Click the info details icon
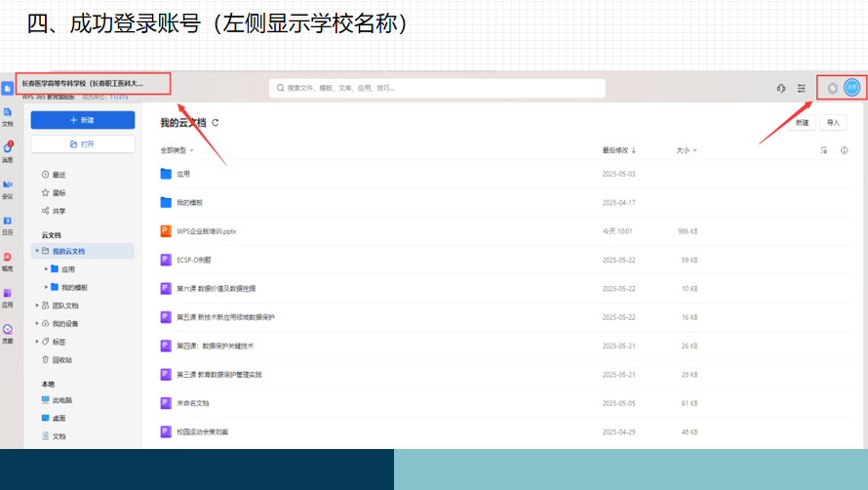 (x=845, y=150)
